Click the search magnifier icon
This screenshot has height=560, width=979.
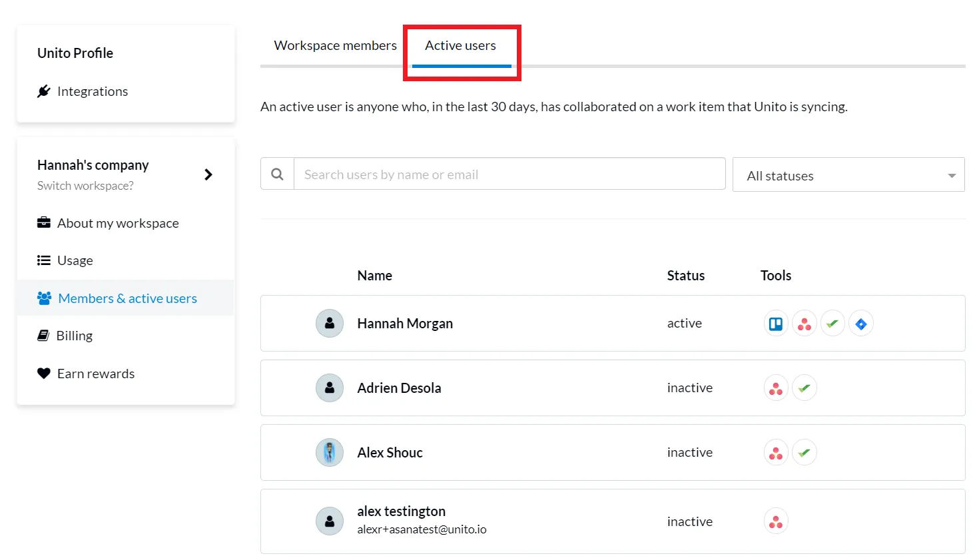point(277,174)
